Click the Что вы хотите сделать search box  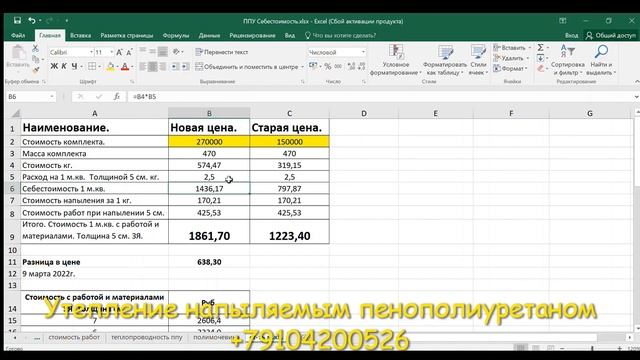tap(340, 36)
